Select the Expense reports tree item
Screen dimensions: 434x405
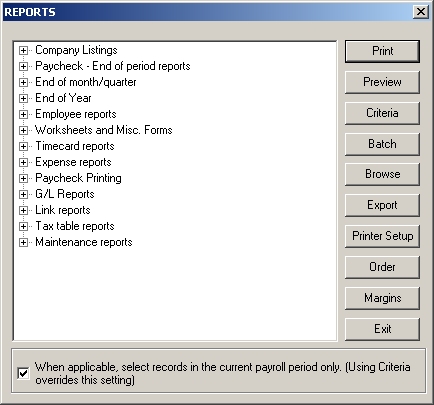point(73,162)
